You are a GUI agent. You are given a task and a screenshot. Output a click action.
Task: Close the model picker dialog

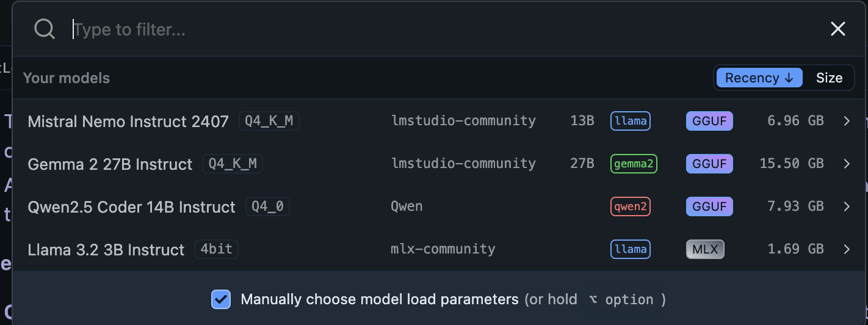click(838, 29)
